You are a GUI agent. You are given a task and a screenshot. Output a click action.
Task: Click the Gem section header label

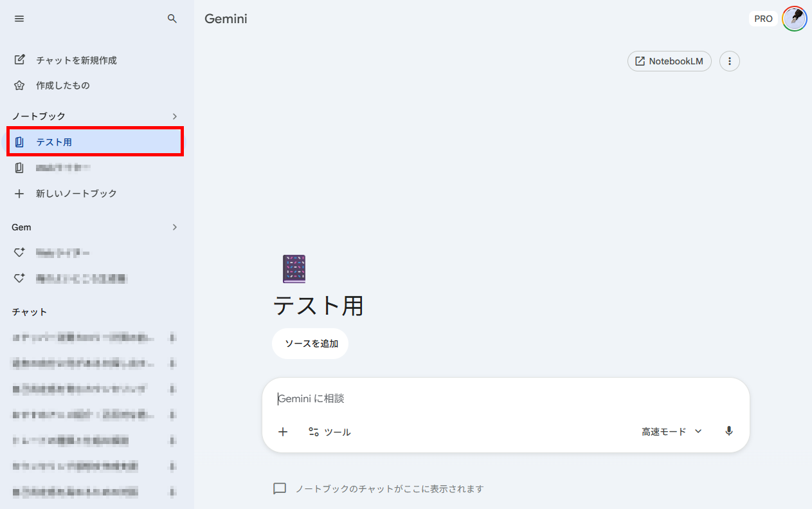click(x=22, y=227)
